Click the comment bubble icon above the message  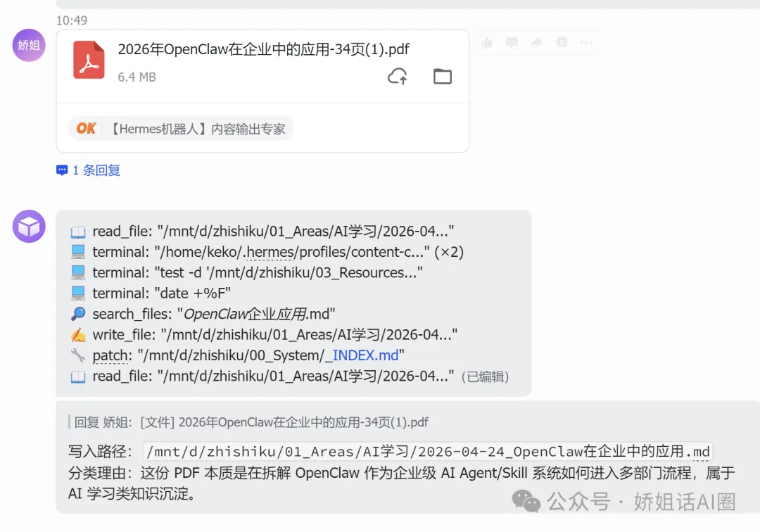click(x=511, y=42)
